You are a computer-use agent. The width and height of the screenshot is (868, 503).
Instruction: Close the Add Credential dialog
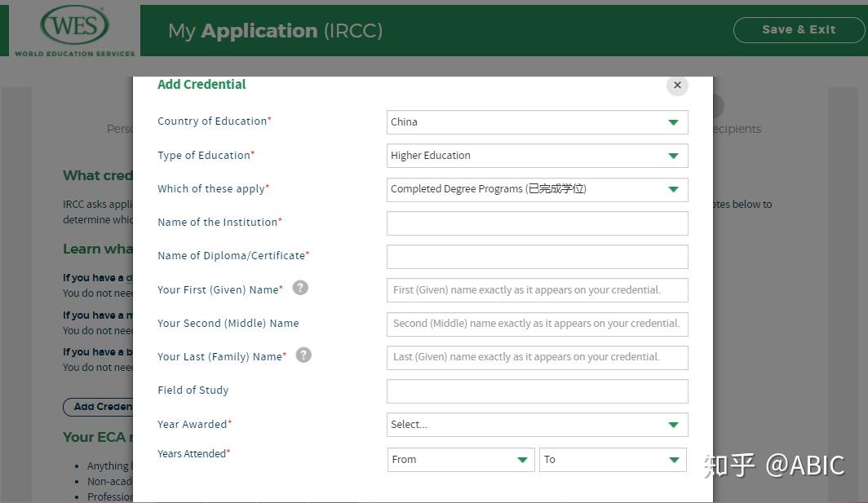click(677, 86)
